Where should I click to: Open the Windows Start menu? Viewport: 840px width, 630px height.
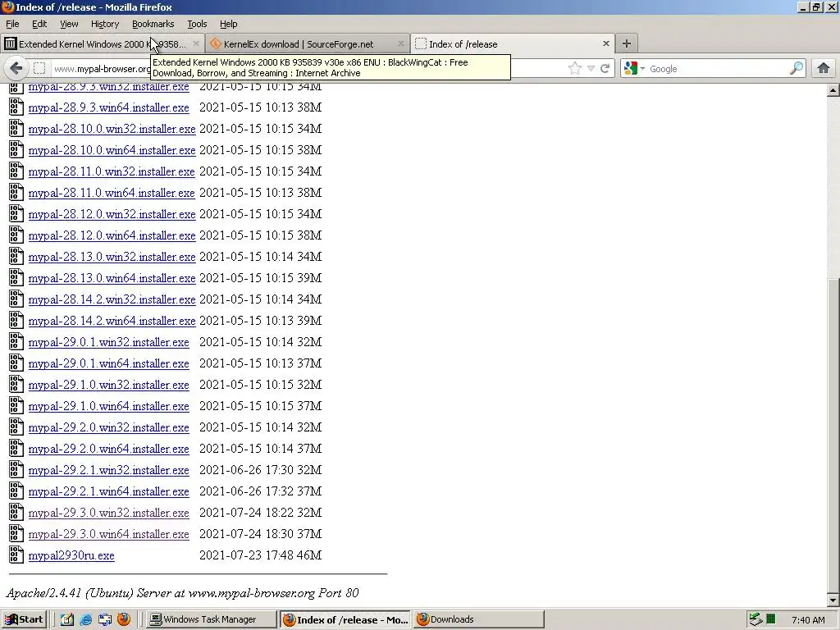click(24, 619)
